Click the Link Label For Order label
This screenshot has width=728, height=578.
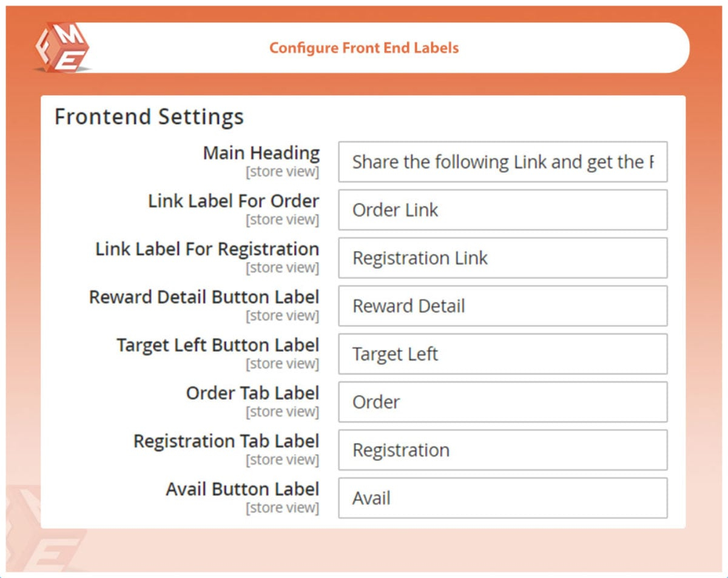(x=234, y=201)
